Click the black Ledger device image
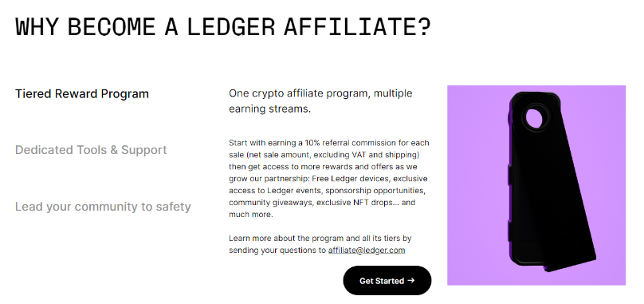The width and height of the screenshot is (644, 304). [551, 182]
